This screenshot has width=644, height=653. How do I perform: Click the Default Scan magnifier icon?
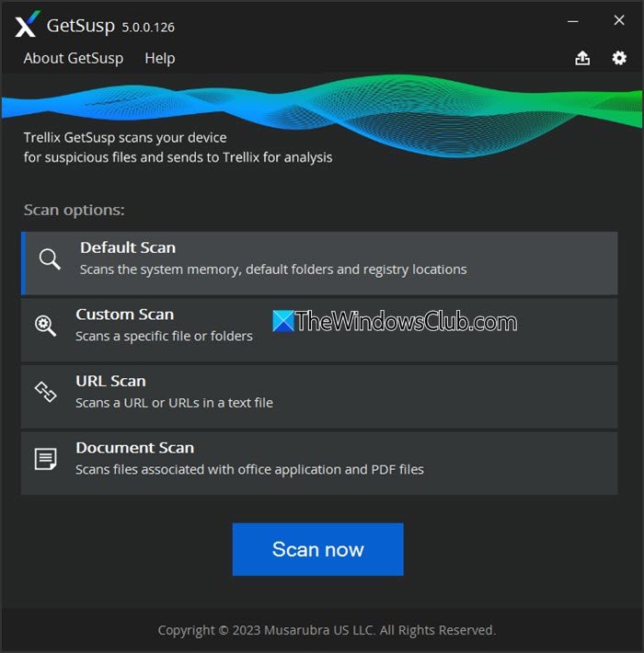tap(50, 259)
